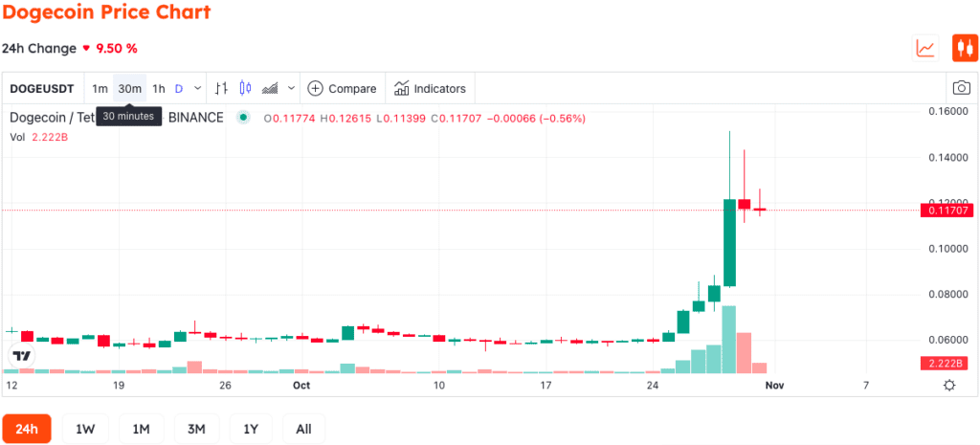
Task: Select the 30m interval
Action: pyautogui.click(x=130, y=88)
